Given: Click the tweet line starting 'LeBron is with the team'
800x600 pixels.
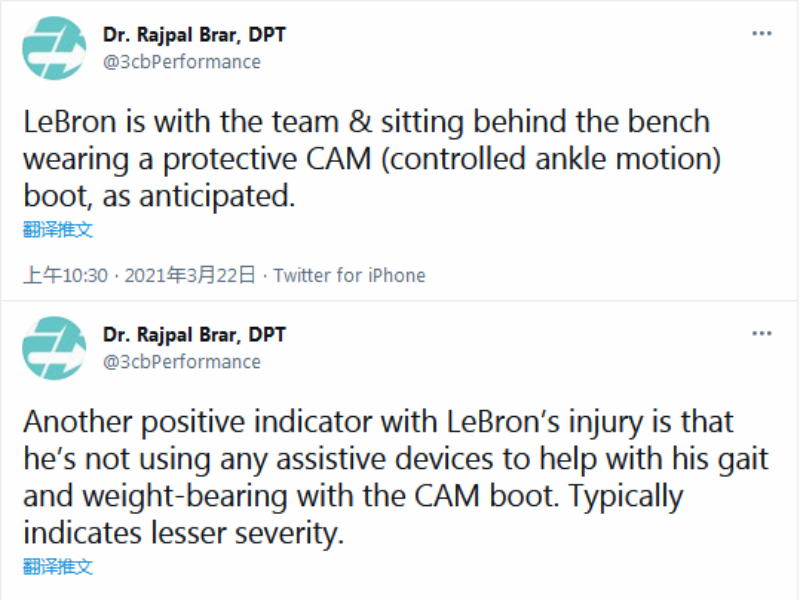Looking at the screenshot, I should click(x=366, y=122).
